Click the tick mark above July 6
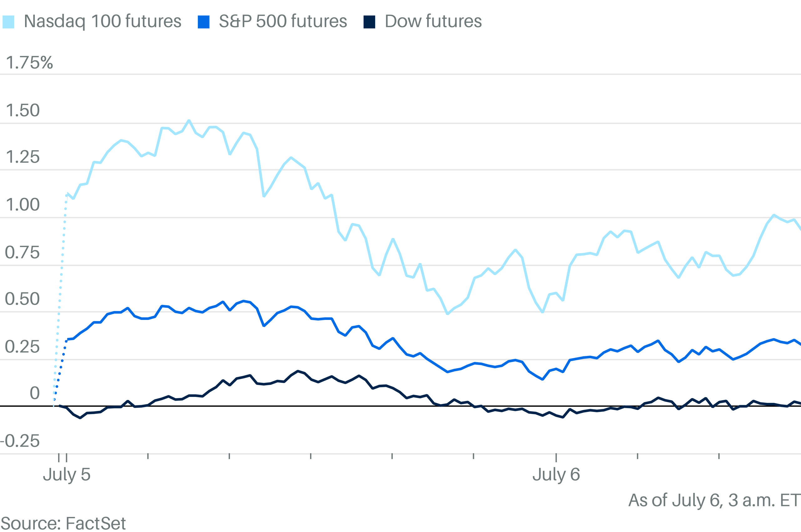801x532 pixels. click(x=556, y=457)
